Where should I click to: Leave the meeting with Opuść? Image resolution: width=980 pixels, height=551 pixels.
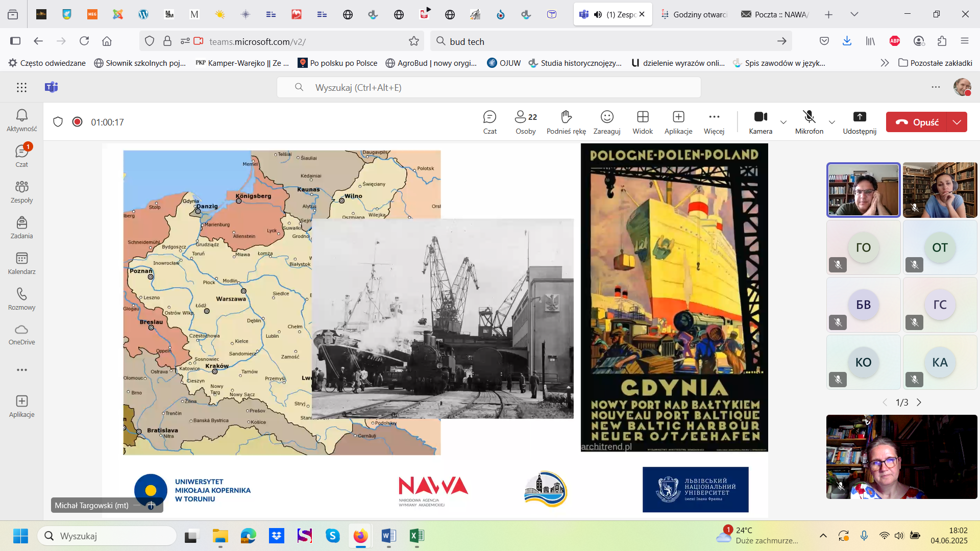pos(917,122)
